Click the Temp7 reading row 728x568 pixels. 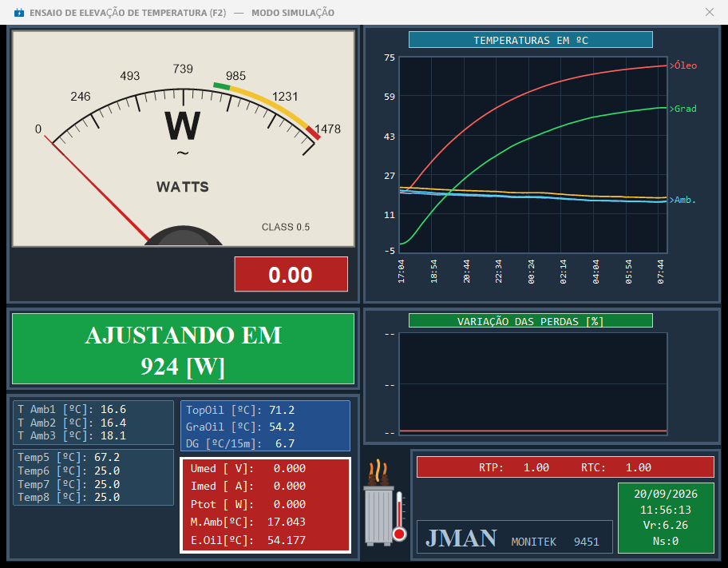[69, 484]
